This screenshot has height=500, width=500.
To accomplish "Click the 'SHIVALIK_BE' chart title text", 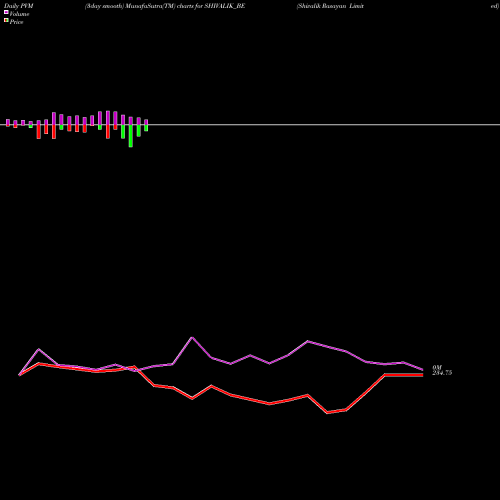I will (x=225, y=6).
